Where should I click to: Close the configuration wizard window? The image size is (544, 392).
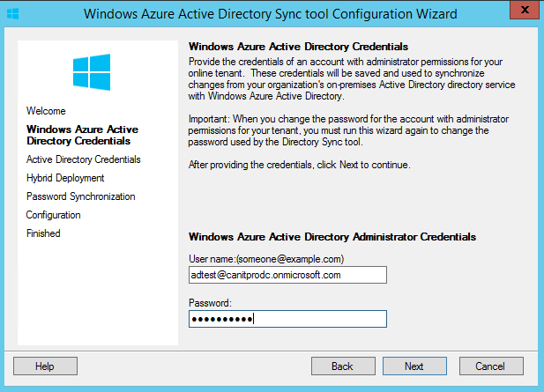click(x=525, y=10)
